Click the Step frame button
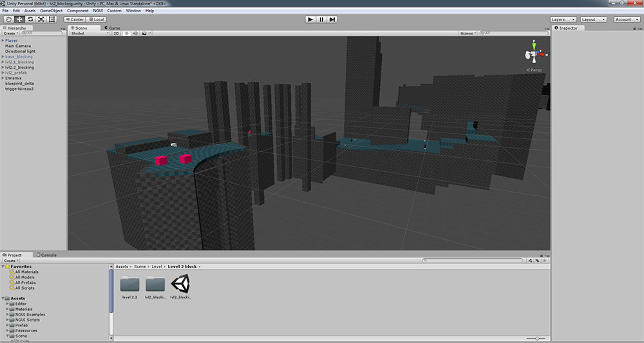This screenshot has width=644, height=343. (x=332, y=19)
